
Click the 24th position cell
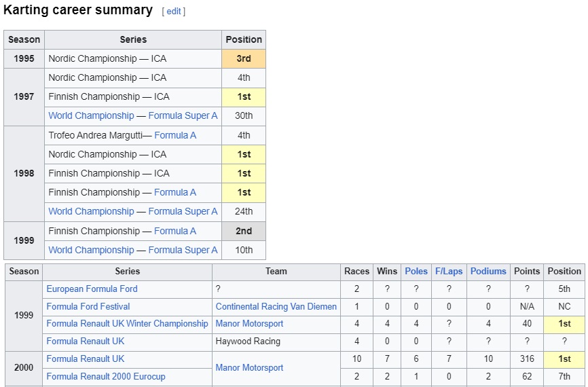pyautogui.click(x=244, y=212)
